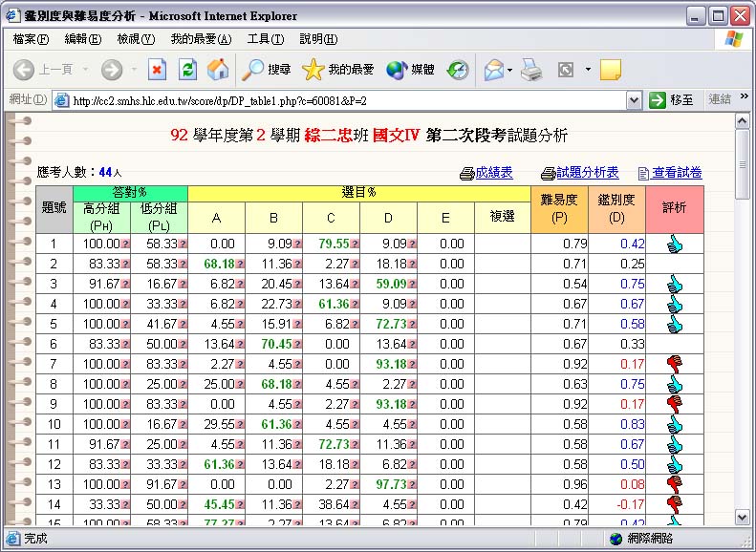
Task: Click the 移至 go button
Action: point(672,100)
